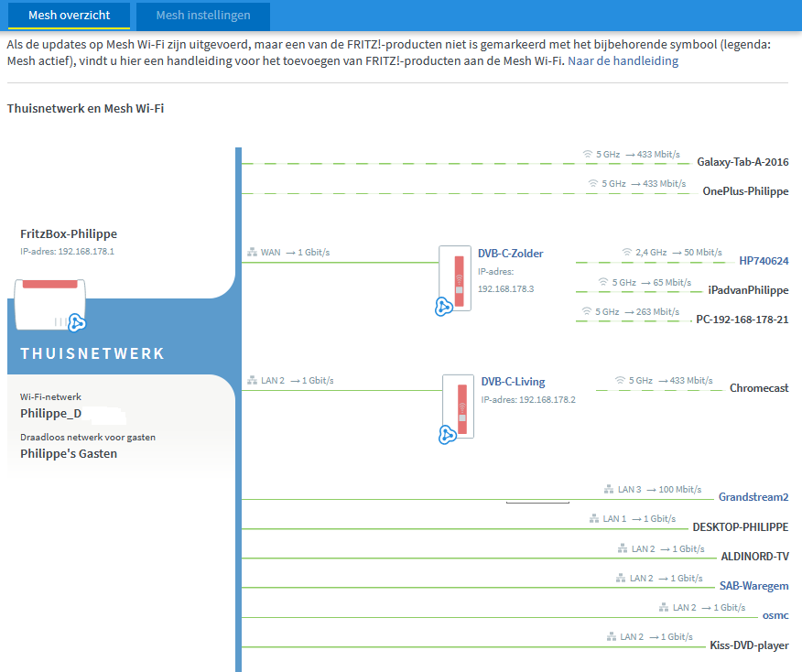
Task: Open the SAB-Waregem device link
Action: coord(753,586)
